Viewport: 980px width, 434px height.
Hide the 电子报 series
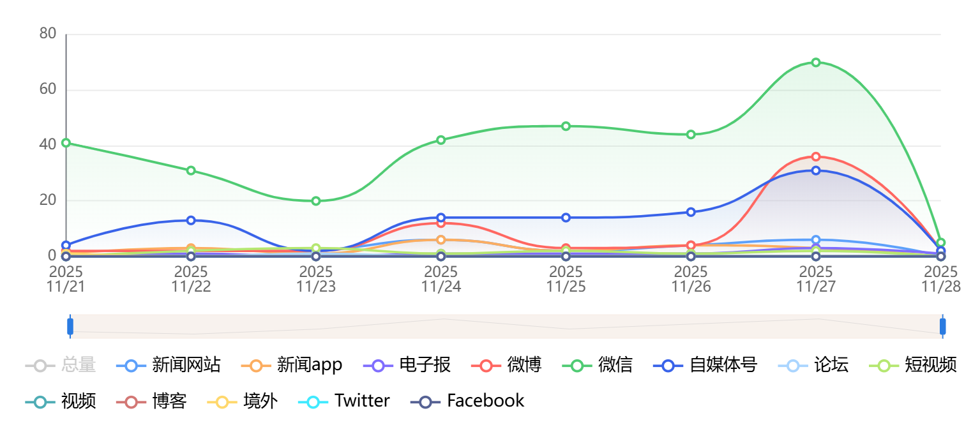tap(408, 365)
